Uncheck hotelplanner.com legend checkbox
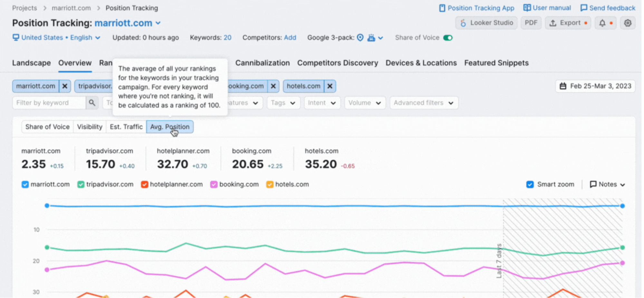 click(145, 184)
